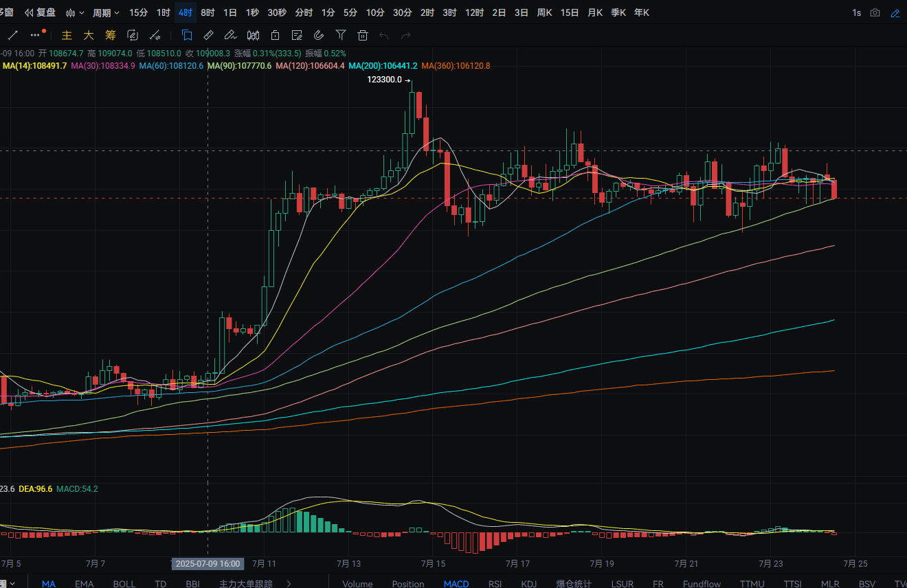Click the 复盘 replay button
The height and width of the screenshot is (588, 907).
click(x=41, y=12)
